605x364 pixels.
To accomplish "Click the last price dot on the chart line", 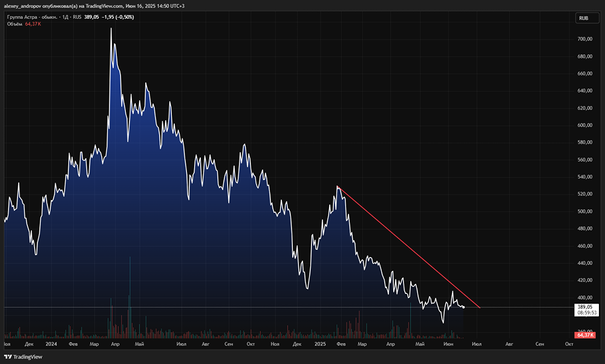I will pos(463,307).
